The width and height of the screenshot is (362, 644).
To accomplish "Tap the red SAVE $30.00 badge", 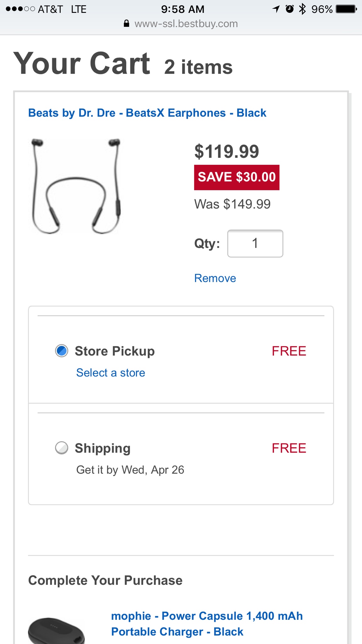I will (x=237, y=177).
